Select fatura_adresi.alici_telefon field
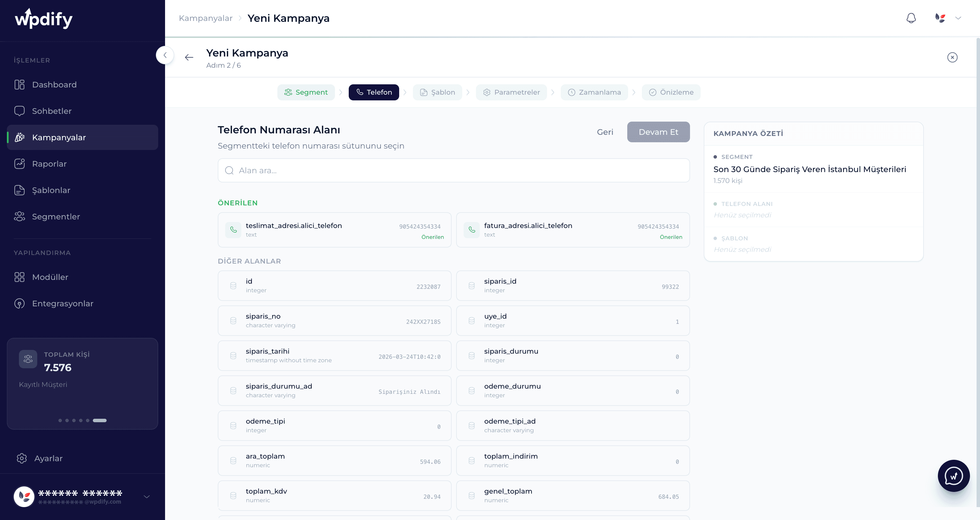 573,230
